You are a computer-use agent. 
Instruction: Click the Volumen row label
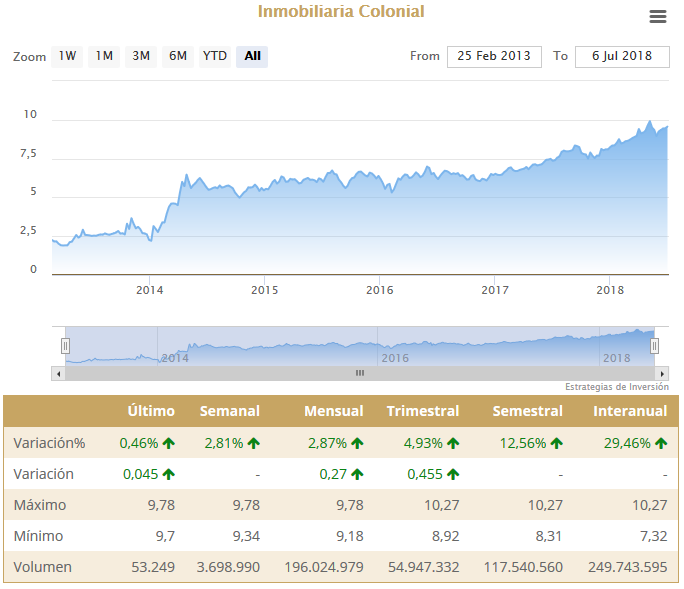pyautogui.click(x=43, y=567)
